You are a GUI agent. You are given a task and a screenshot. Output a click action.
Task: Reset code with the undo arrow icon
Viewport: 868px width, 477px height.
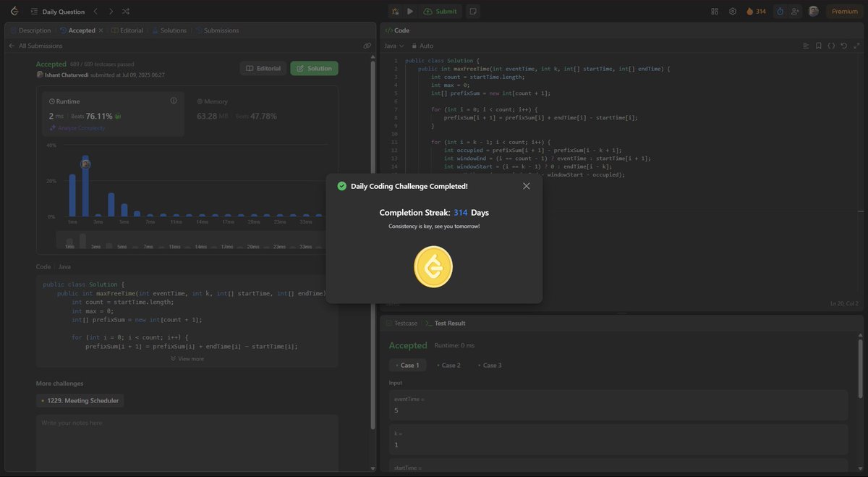pos(844,46)
